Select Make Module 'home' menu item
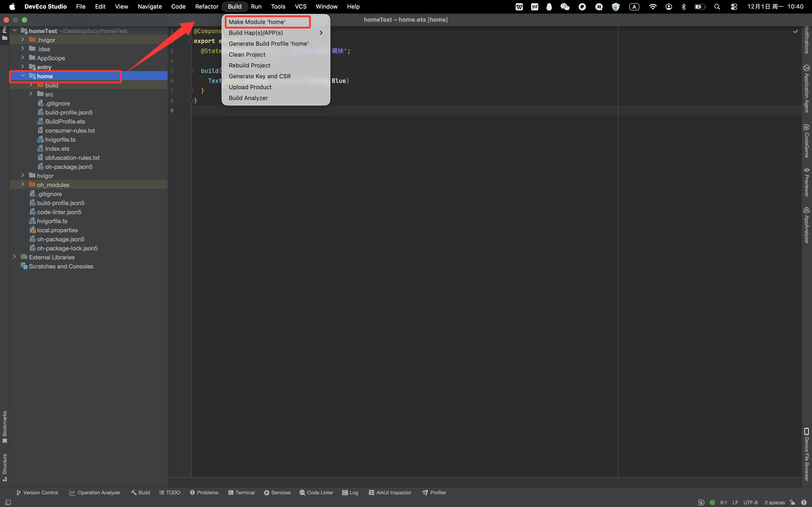 (x=257, y=22)
